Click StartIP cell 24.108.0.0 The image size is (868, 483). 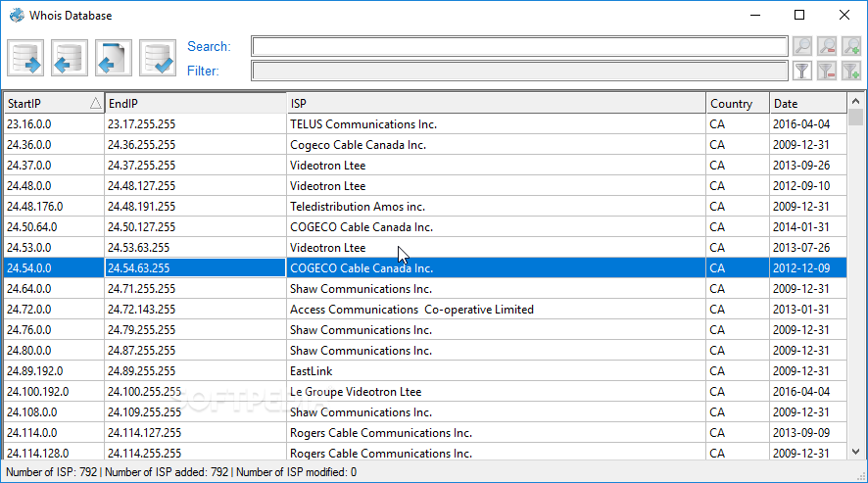pos(54,412)
